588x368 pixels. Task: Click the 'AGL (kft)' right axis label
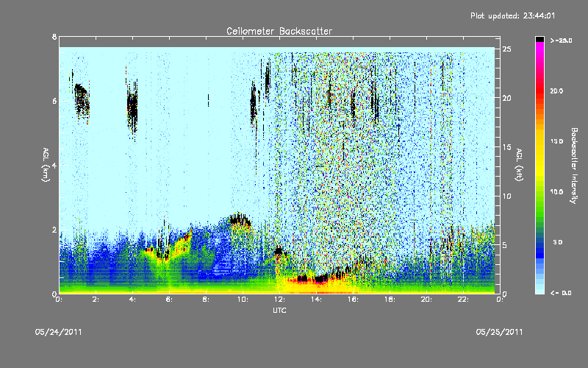pos(520,165)
